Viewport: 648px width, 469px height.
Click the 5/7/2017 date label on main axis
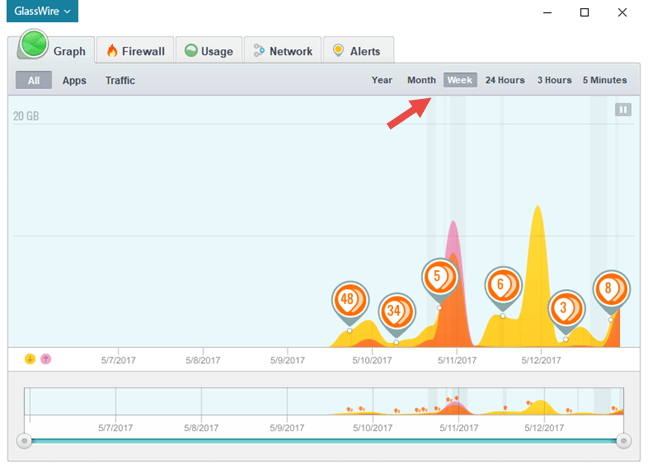pyautogui.click(x=118, y=360)
